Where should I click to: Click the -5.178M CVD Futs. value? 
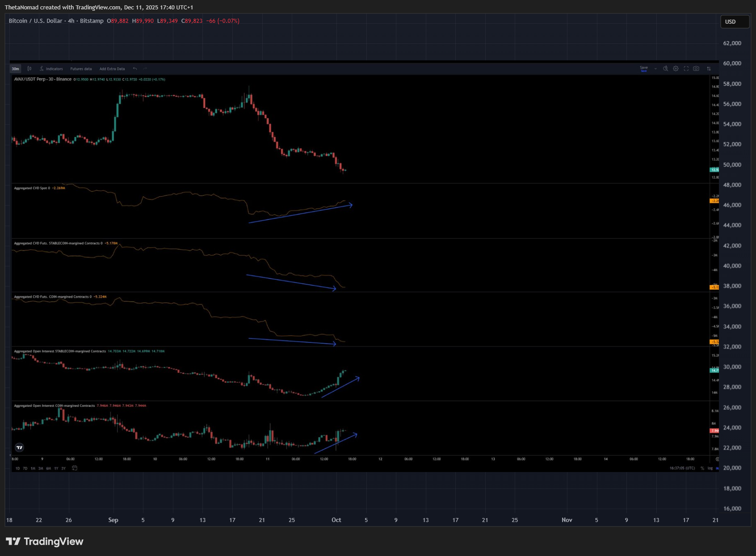click(111, 243)
